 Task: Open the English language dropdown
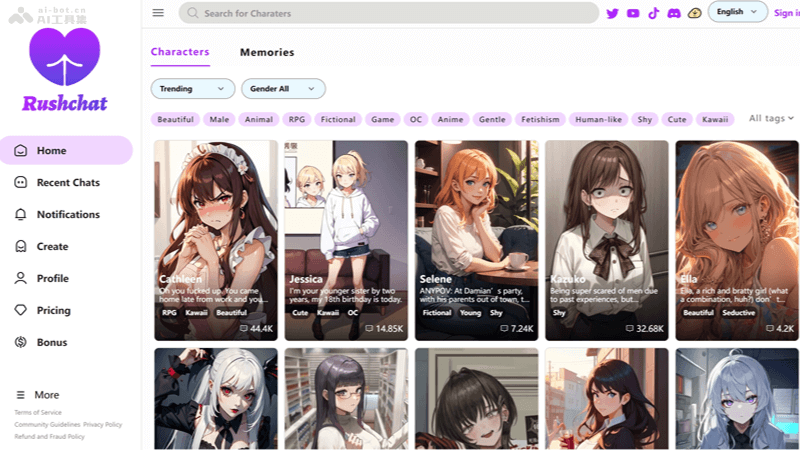tap(737, 12)
